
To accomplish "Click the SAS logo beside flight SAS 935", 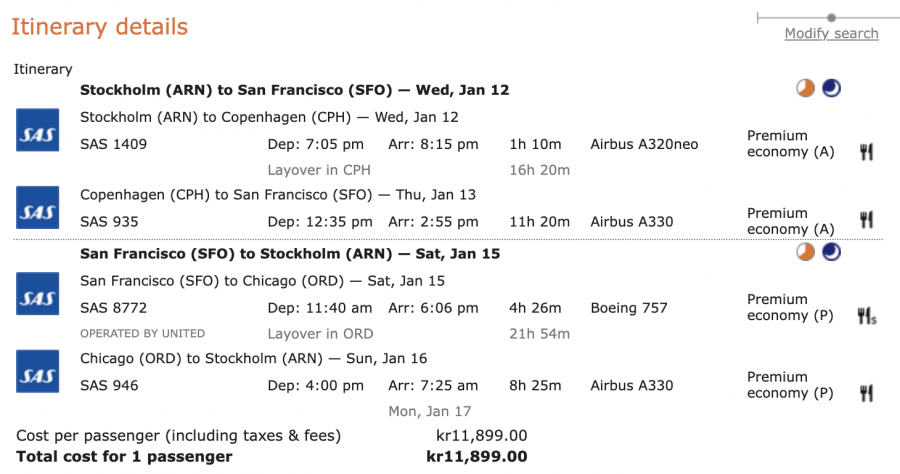I will point(38,207).
